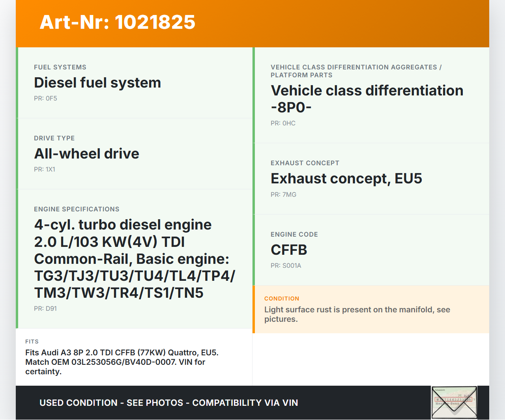The width and height of the screenshot is (505, 420).
Task: Select Vehicle class differentiation -8P0- heading
Action: pos(367,99)
